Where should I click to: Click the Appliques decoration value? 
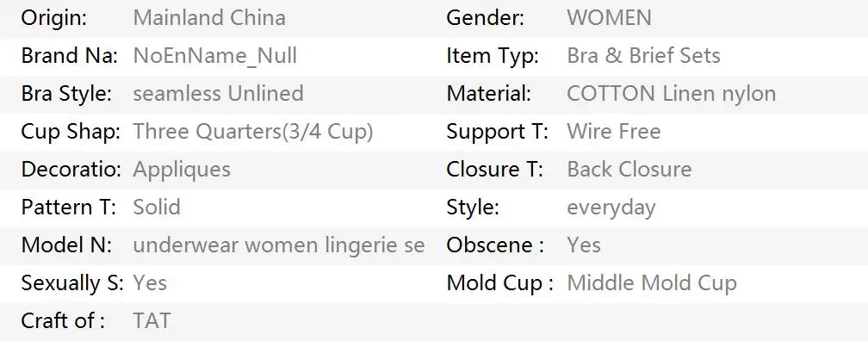point(182,170)
